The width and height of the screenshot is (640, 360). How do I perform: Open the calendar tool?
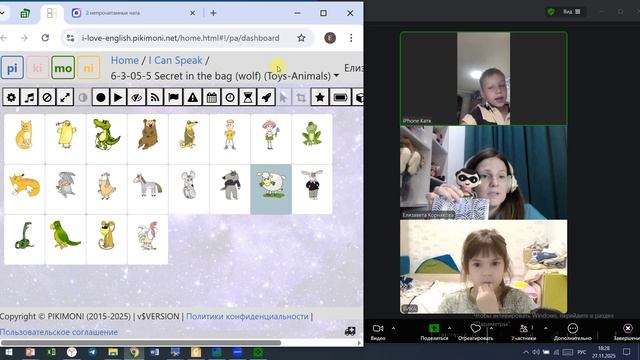tap(211, 98)
